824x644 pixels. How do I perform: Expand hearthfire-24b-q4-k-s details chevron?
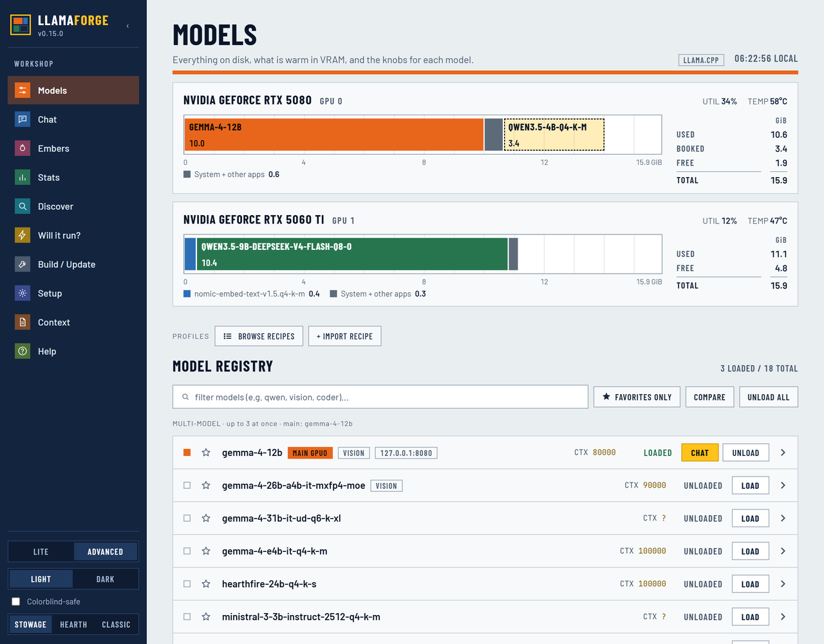(783, 584)
